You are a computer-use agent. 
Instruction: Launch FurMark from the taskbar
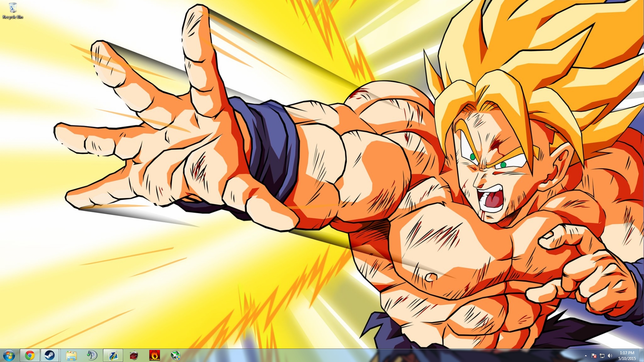click(155, 355)
